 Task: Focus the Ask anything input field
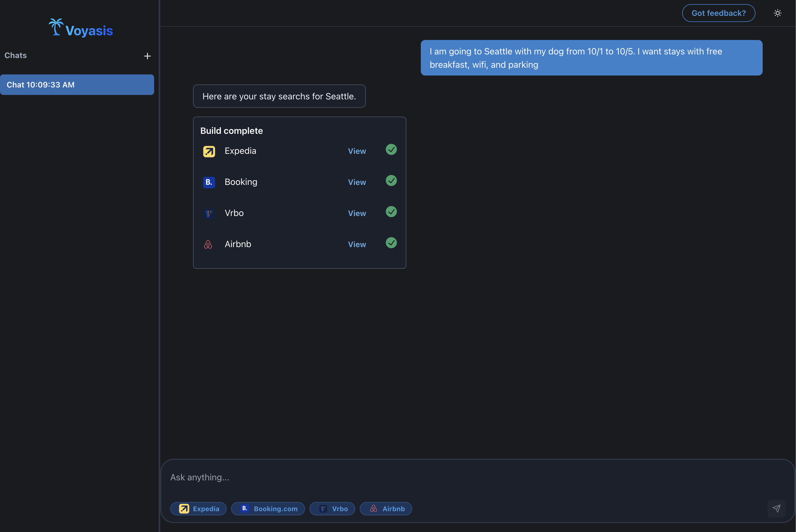pyautogui.click(x=441, y=477)
